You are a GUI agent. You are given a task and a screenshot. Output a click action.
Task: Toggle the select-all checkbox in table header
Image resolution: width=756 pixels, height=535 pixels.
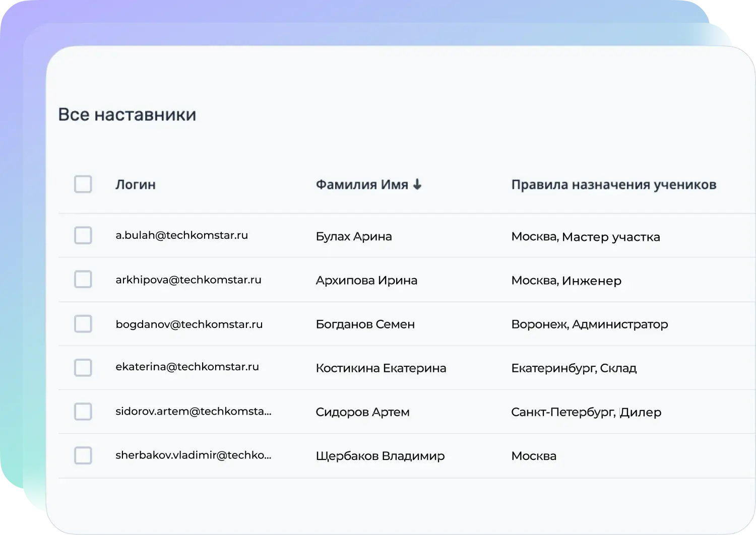point(83,184)
